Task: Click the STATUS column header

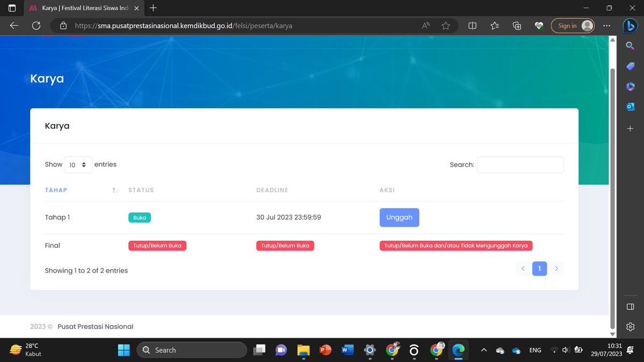Action: point(141,190)
